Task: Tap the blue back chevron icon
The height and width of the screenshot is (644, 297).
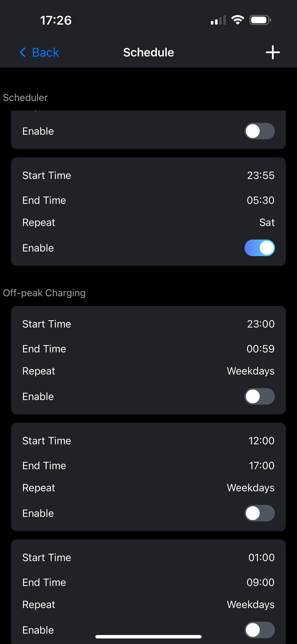Action: point(23,53)
